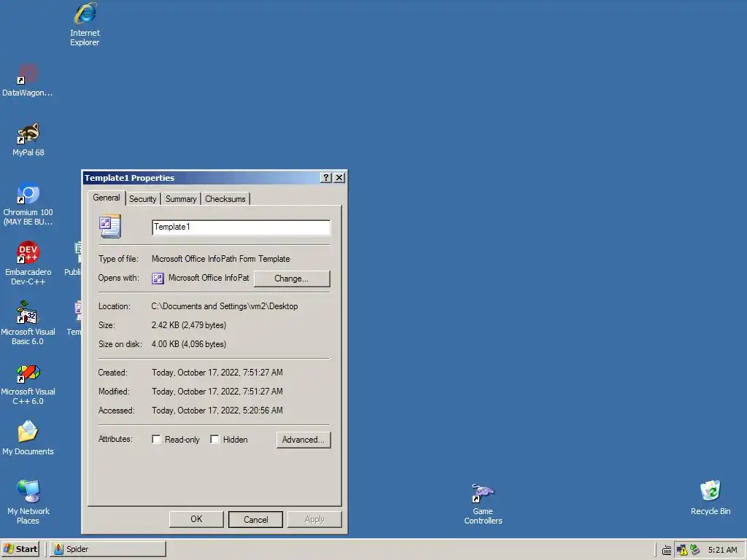The width and height of the screenshot is (747, 560).
Task: Confirm with the OK button
Action: [x=196, y=519]
